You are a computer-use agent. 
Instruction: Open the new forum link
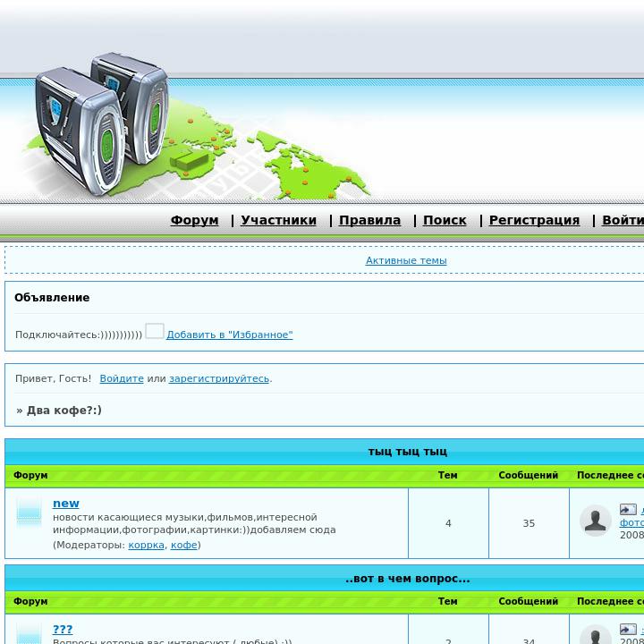(65, 503)
